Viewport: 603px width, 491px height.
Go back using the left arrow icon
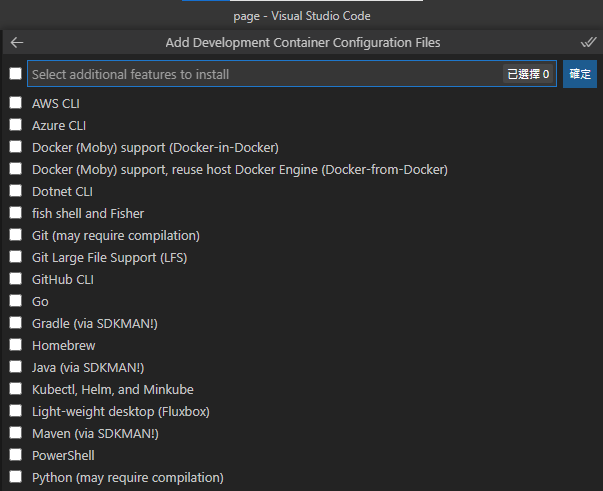(17, 42)
